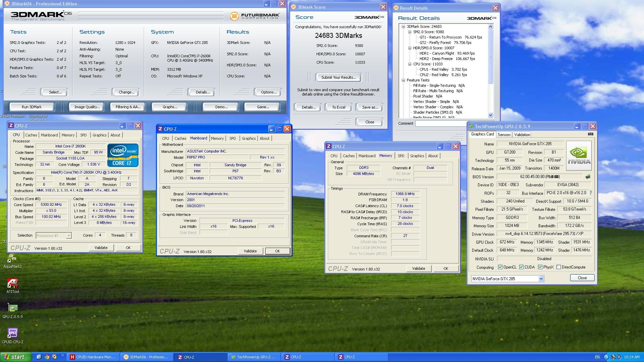Screen dimensions: 644x362
Task: Click To Excel button in 3DMark Score
Action: [338, 107]
